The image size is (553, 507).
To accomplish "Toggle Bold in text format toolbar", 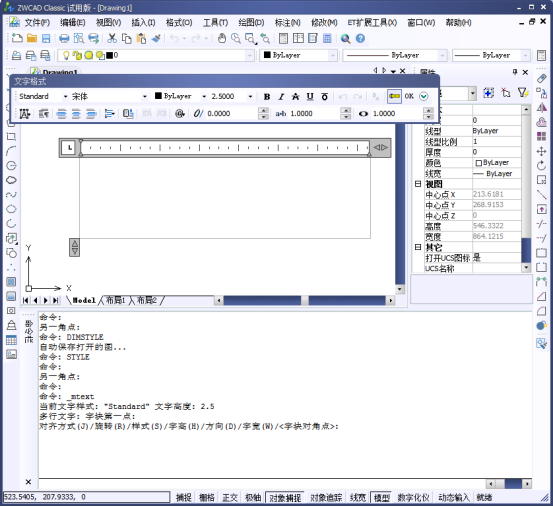I will (x=267, y=97).
